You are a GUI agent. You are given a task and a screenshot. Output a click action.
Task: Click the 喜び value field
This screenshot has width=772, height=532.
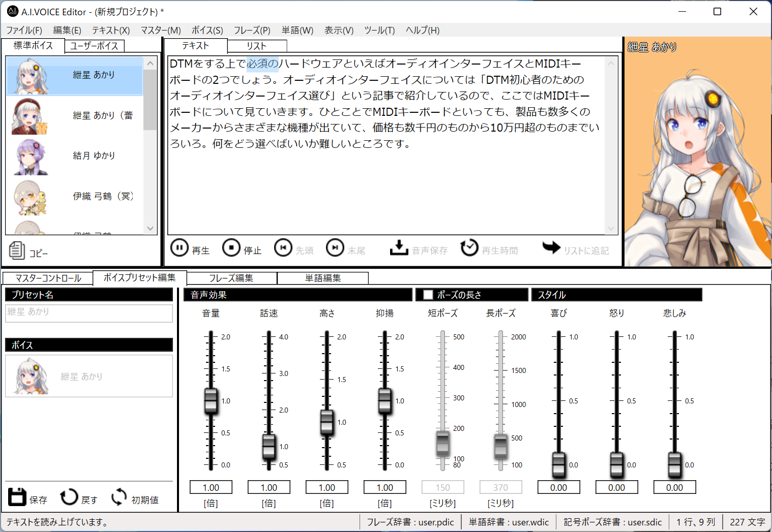click(x=559, y=487)
